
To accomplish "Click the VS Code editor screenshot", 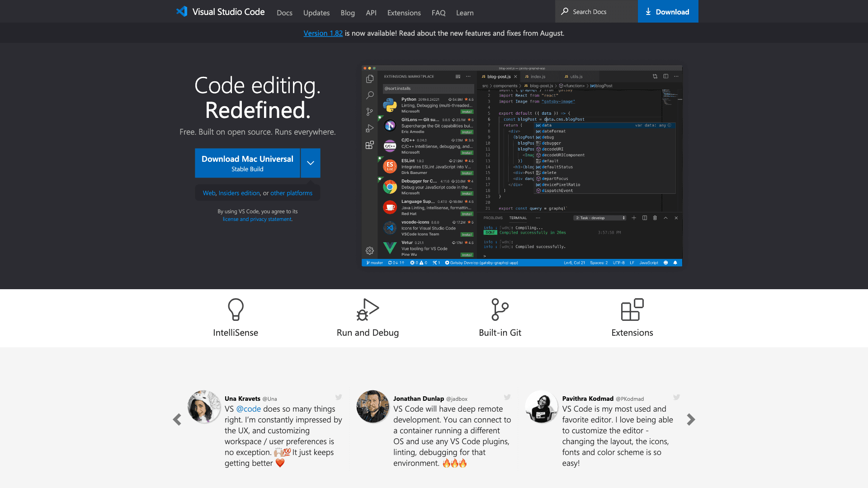I will coord(522,166).
